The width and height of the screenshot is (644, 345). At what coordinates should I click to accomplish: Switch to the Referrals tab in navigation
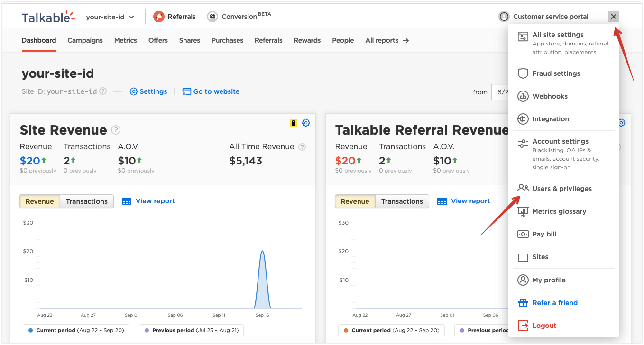pos(268,40)
